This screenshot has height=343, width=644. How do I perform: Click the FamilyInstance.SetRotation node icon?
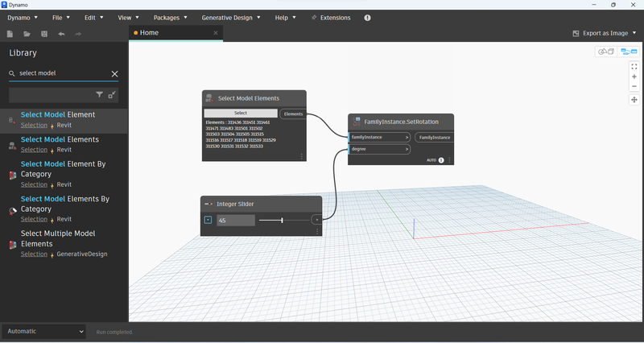[356, 122]
